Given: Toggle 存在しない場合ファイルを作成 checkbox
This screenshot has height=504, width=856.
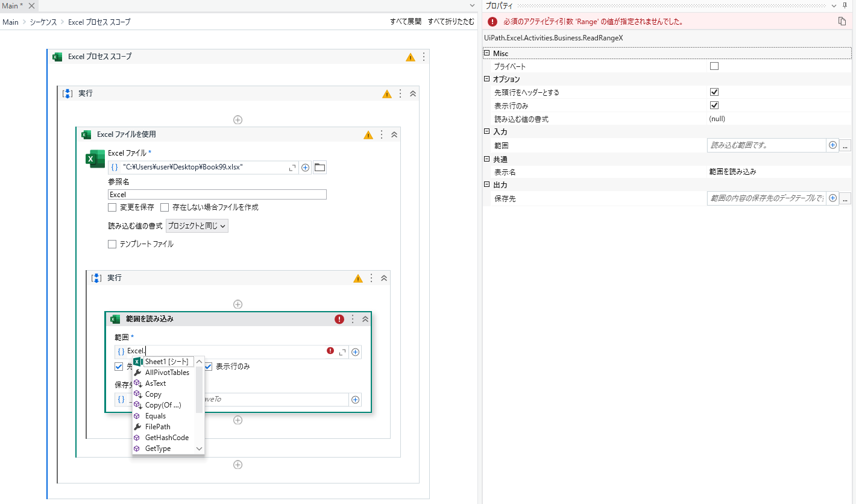Looking at the screenshot, I should pyautogui.click(x=165, y=207).
